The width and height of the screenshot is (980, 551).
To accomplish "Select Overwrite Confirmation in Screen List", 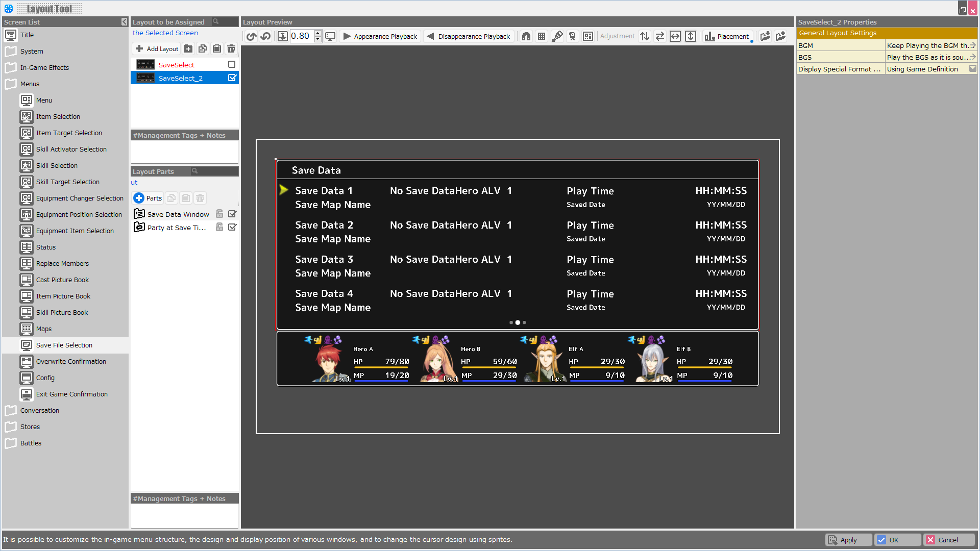I will (x=71, y=361).
